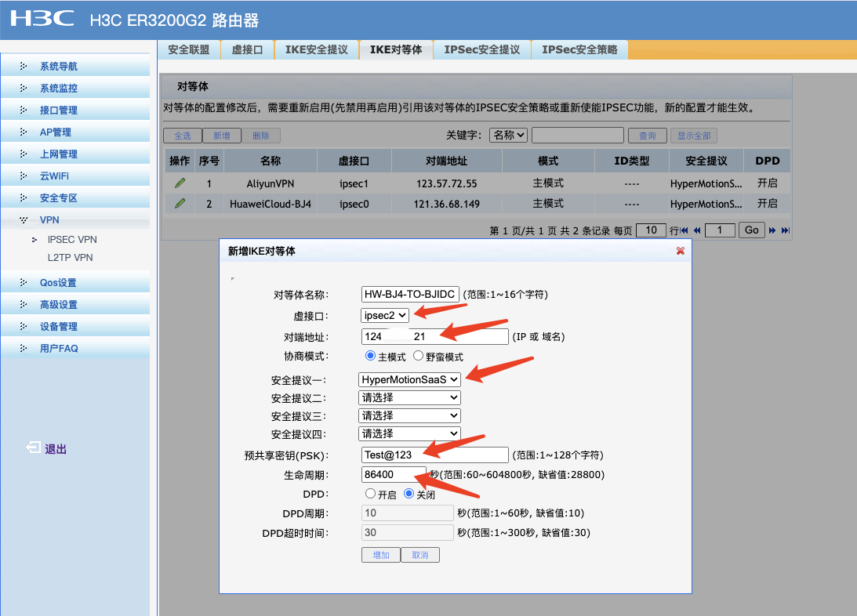
Task: Focus the 生命周期 input field
Action: pos(394,475)
